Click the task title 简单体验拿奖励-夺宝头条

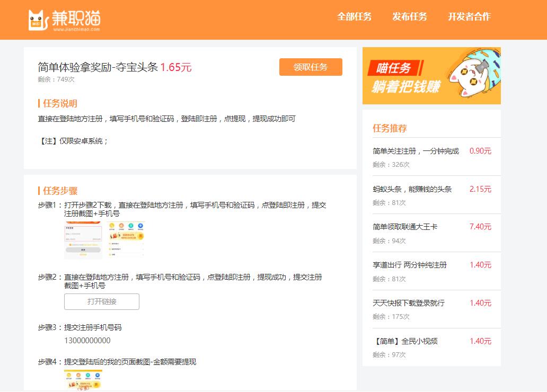point(98,67)
